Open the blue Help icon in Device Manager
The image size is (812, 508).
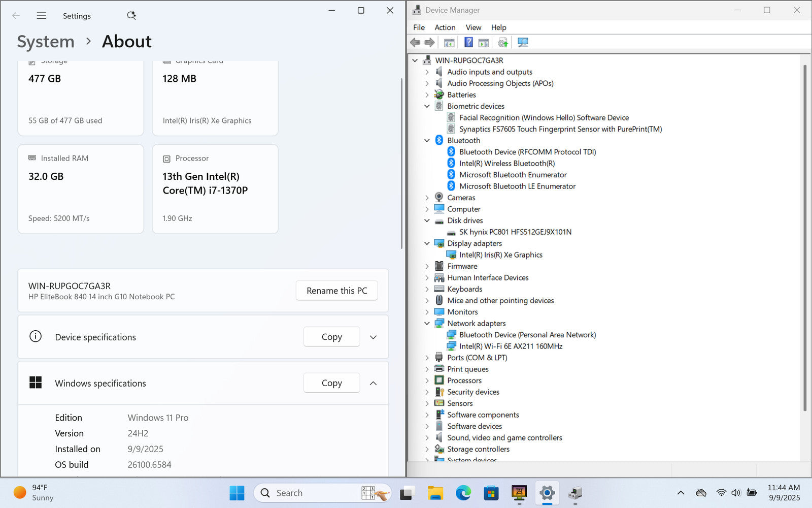coord(468,42)
